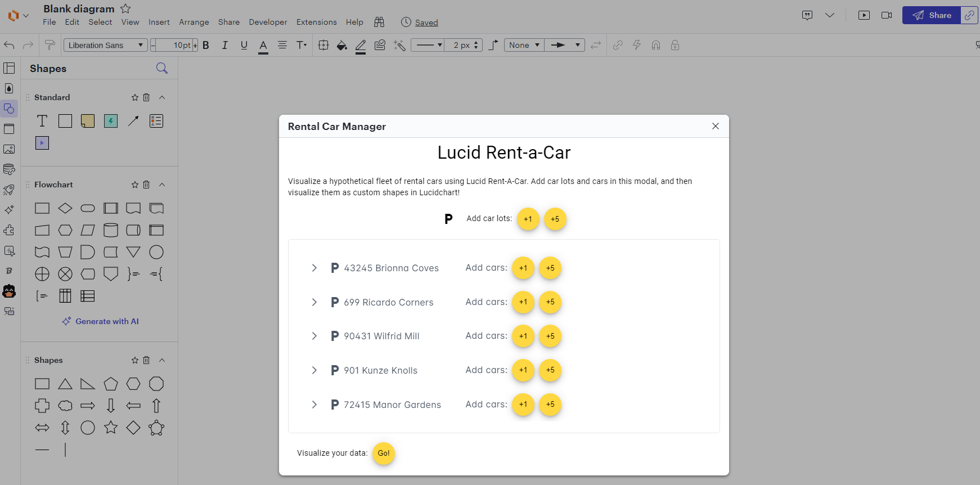Click the lock shape icon
Viewport: 980px width, 485px height.
click(x=675, y=45)
